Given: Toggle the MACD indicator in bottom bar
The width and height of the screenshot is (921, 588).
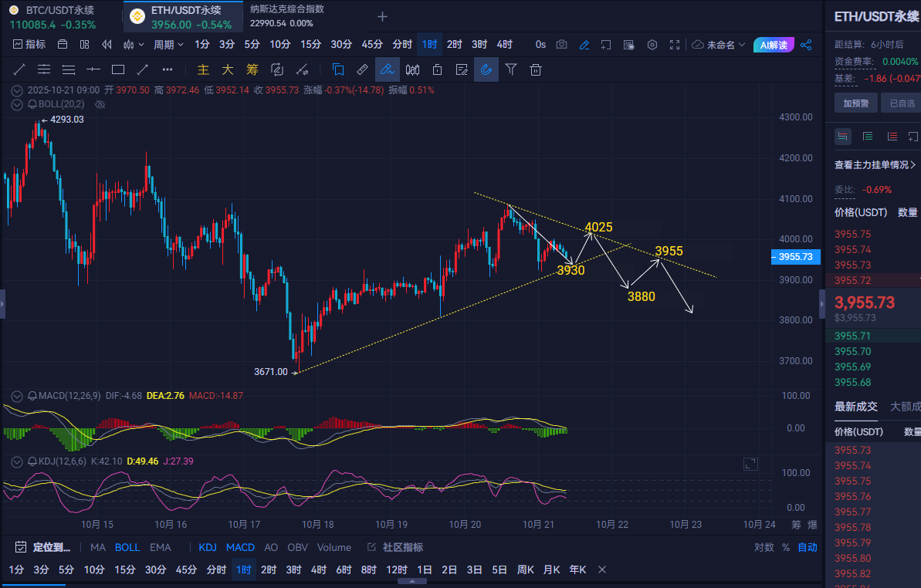Looking at the screenshot, I should click(240, 547).
